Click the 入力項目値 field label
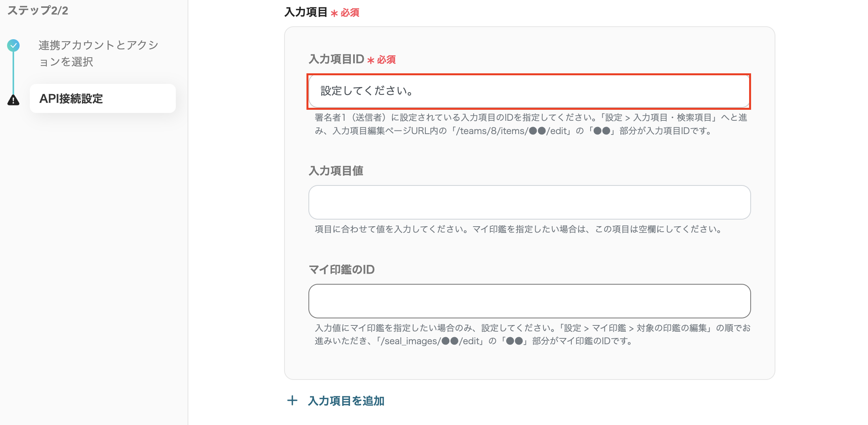Screen dimensions: 868x425 coord(336,171)
